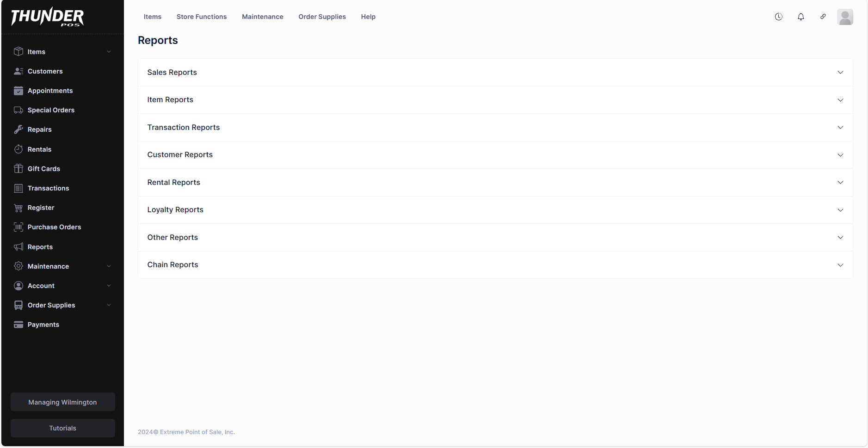Open the Help menu
Screen dimensions: 868x448
[368, 17]
